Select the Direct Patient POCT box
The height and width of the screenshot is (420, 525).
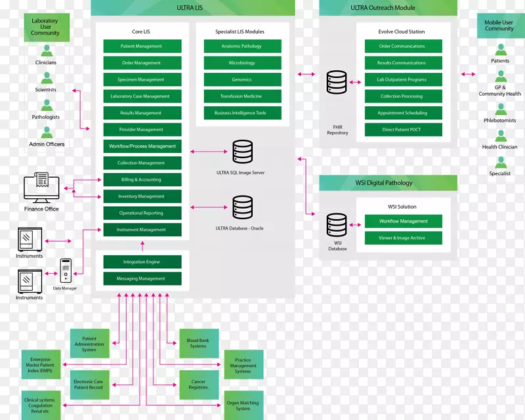pos(404,130)
